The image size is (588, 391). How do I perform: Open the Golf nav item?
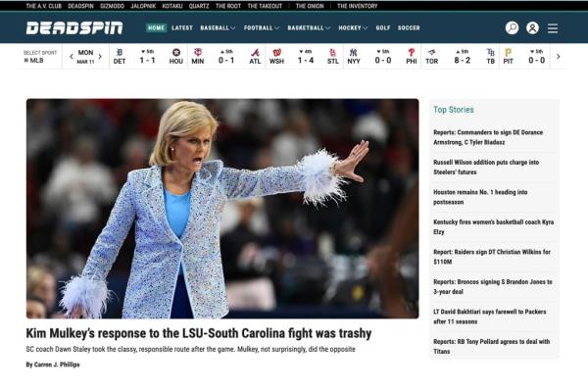383,27
